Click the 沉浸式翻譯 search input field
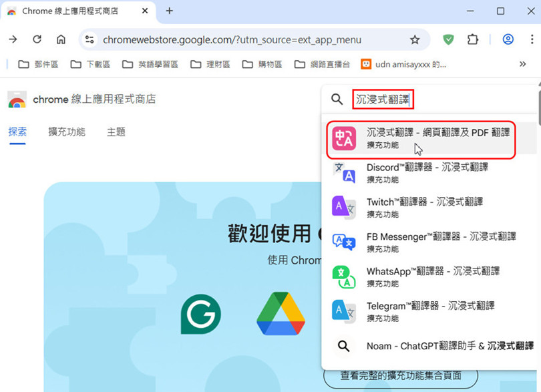Viewport: 541px width, 392px height. click(383, 100)
